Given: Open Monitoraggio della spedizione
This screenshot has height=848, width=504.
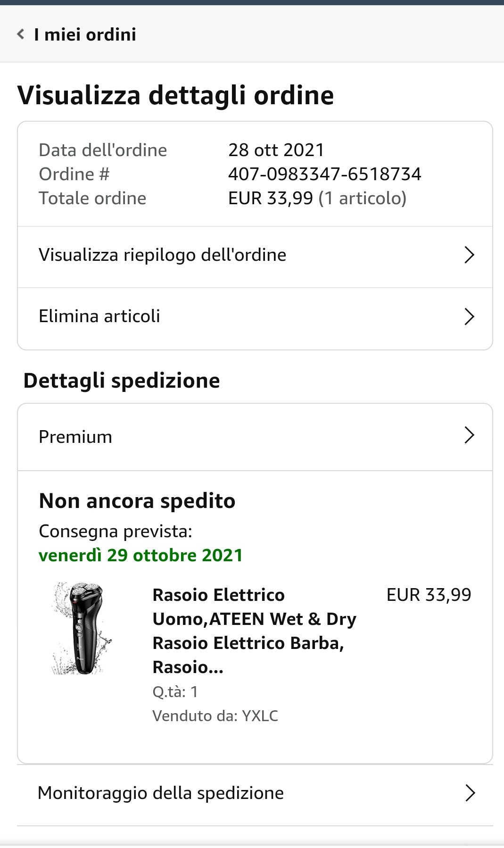Looking at the screenshot, I should pos(160,793).
